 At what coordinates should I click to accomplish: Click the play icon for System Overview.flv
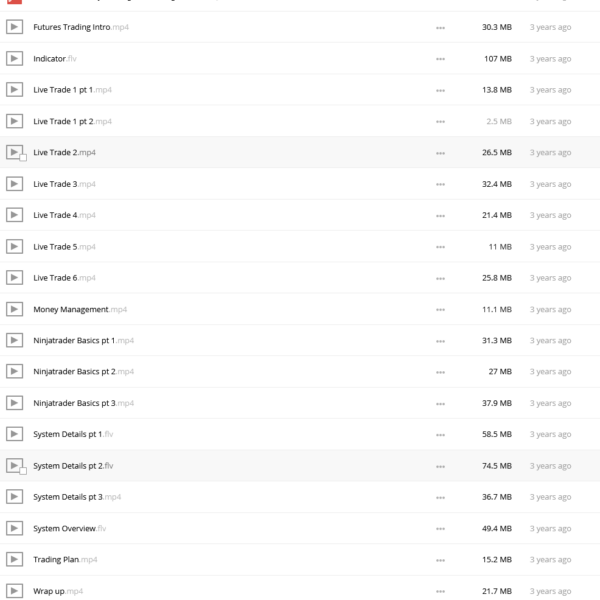(14, 528)
